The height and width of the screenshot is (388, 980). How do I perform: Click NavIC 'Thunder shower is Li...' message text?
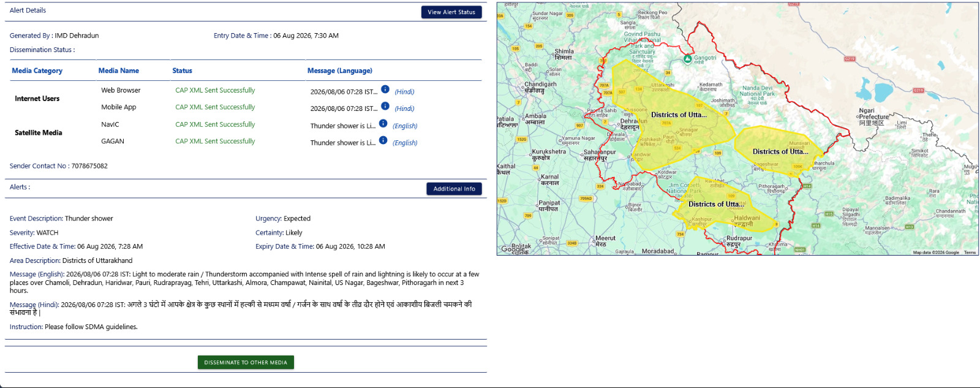pyautogui.click(x=343, y=126)
